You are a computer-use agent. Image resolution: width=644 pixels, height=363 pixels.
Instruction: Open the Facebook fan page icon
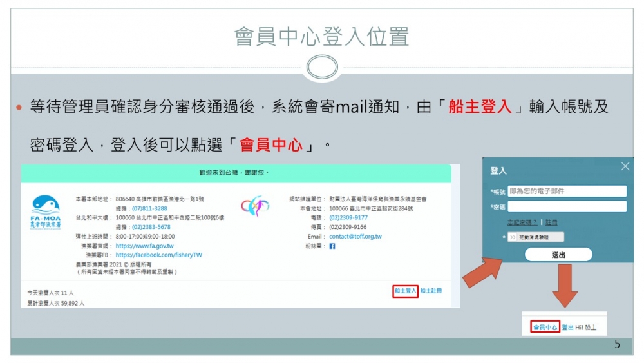[x=332, y=246]
